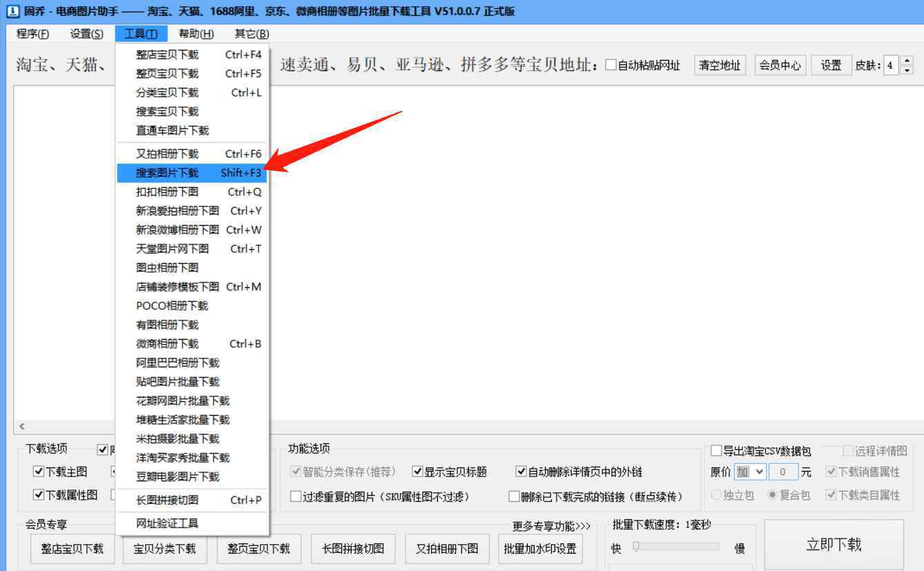Click the 批量下载速度 slider handle
The width and height of the screenshot is (924, 571).
click(636, 546)
